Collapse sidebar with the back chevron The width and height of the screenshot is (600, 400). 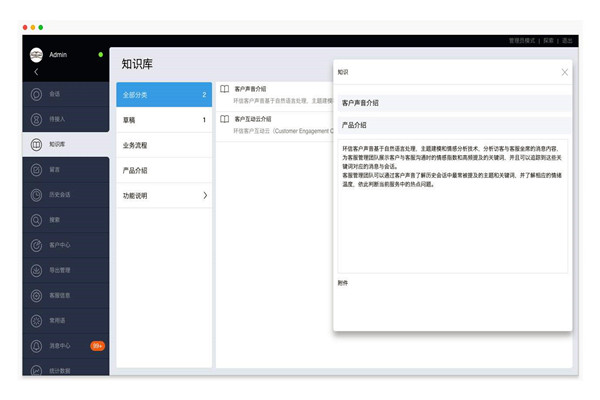tap(36, 71)
